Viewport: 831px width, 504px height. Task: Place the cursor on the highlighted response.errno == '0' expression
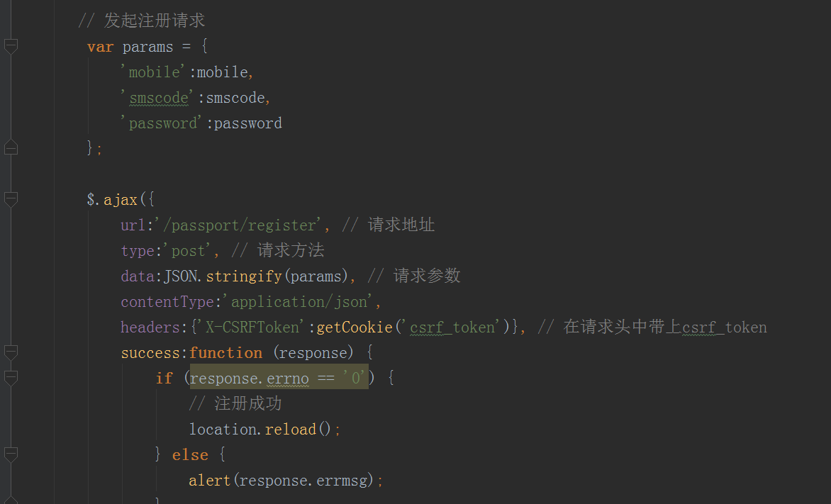pyautogui.click(x=278, y=378)
